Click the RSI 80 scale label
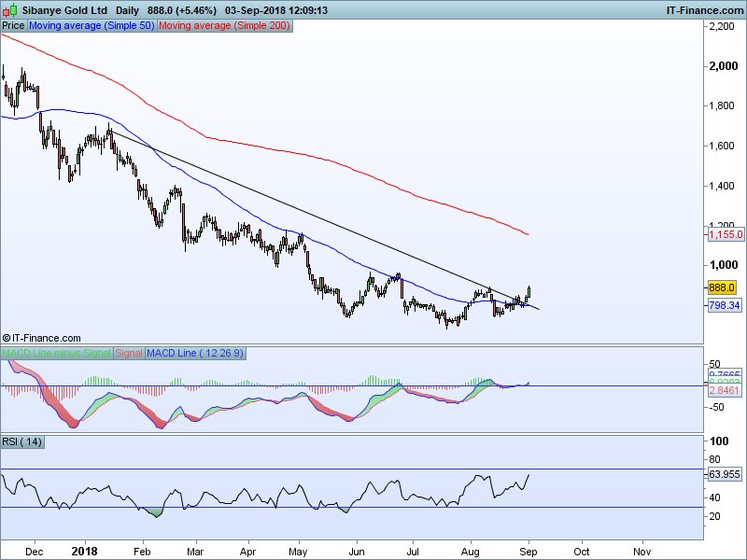The width and height of the screenshot is (747, 560). pyautogui.click(x=715, y=459)
